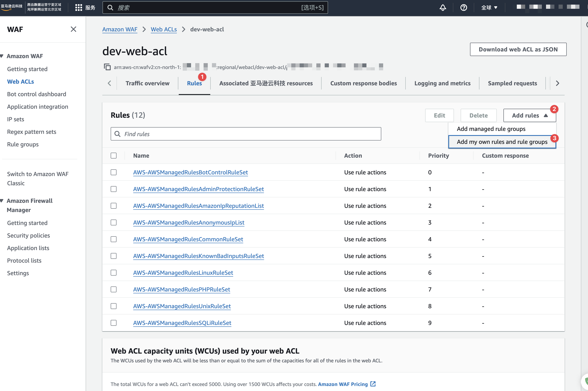The image size is (588, 391).
Task: Click the external link icon beside Amazon WAF Pricing
Action: tap(373, 384)
